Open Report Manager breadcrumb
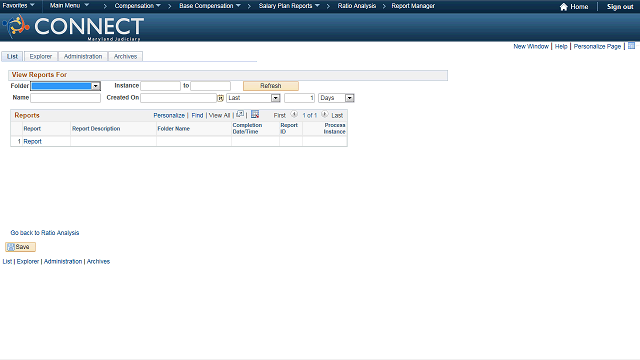 413,6
